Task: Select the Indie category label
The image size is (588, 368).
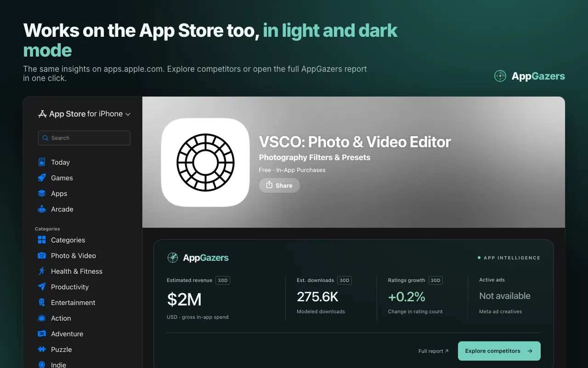Action: (58, 364)
